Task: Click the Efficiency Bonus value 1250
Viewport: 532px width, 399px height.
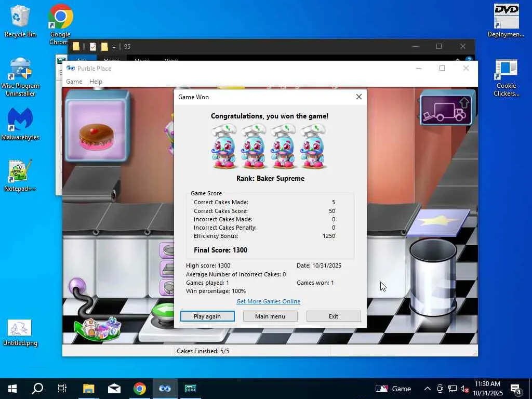Action: coord(329,236)
